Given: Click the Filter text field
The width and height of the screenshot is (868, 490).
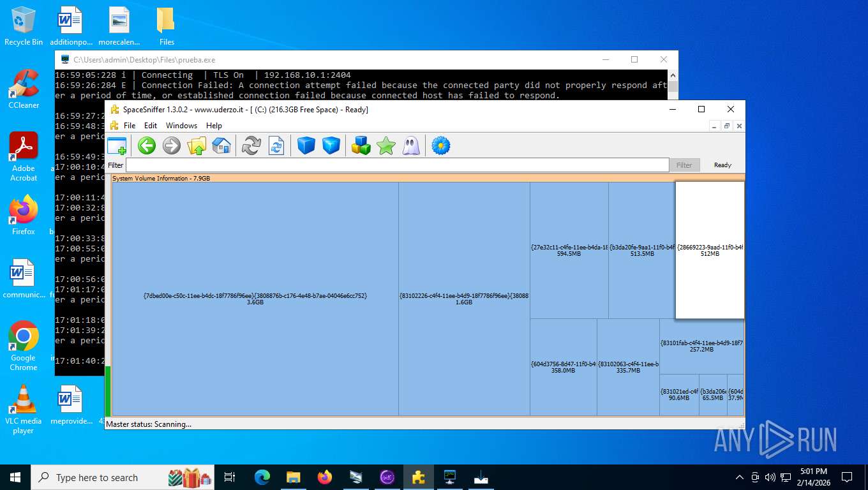Looking at the screenshot, I should 397,165.
